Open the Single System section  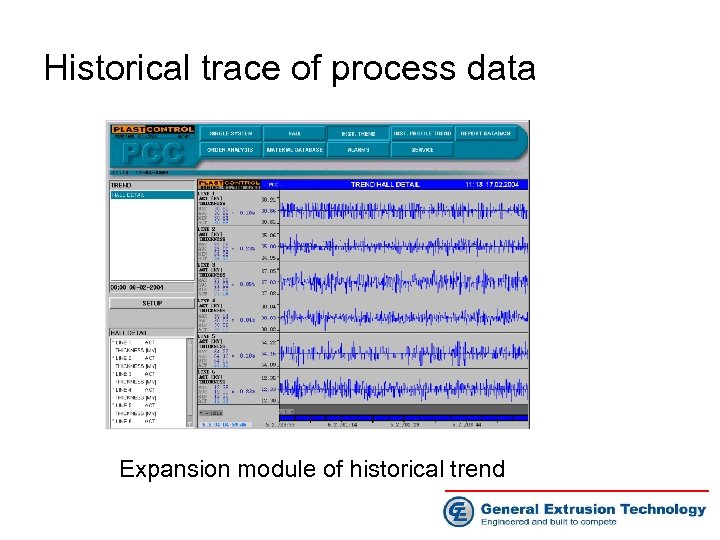click(231, 134)
